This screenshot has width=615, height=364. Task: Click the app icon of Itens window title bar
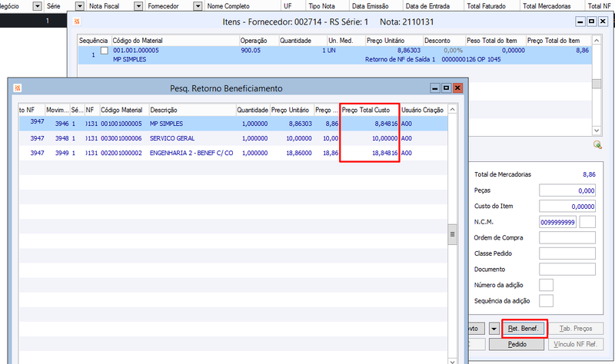click(x=77, y=22)
